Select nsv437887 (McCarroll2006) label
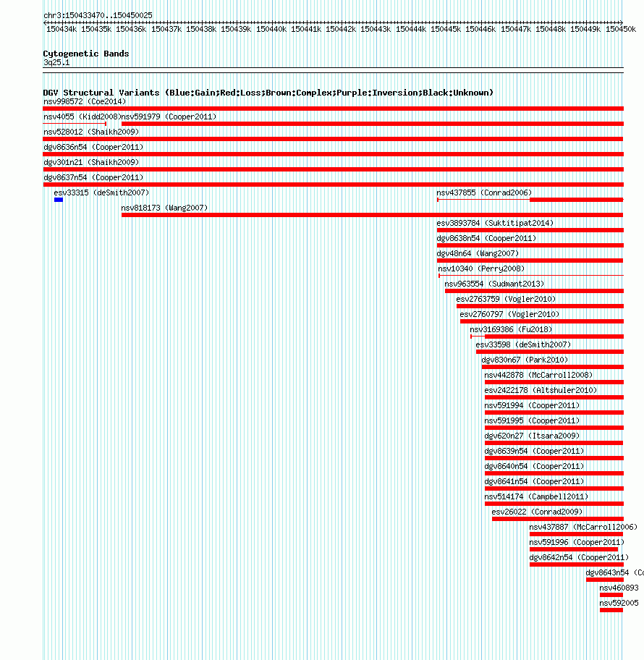This screenshot has height=660, width=644. click(583, 527)
